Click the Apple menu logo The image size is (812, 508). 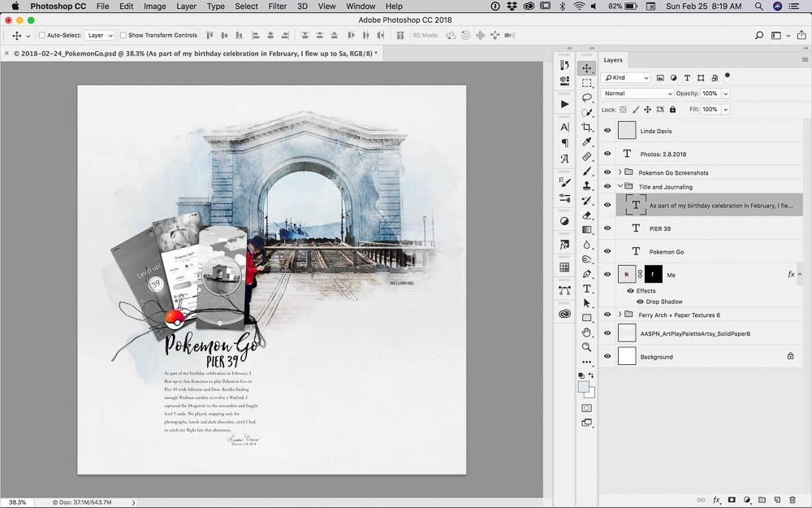click(x=15, y=7)
